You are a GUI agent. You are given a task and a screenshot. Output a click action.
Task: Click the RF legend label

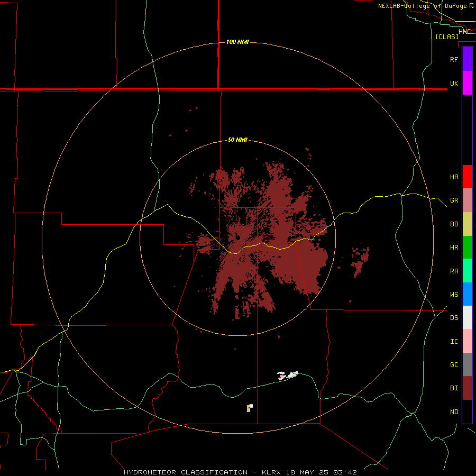pos(454,59)
